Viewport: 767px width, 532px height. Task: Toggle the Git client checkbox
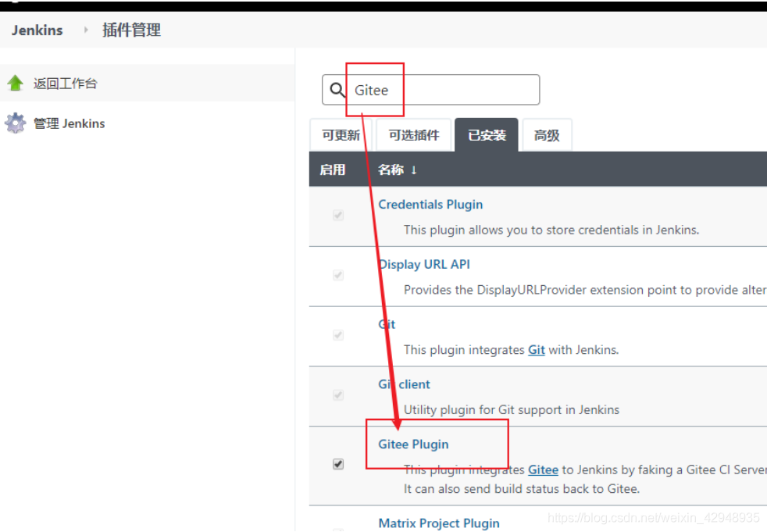tap(338, 395)
